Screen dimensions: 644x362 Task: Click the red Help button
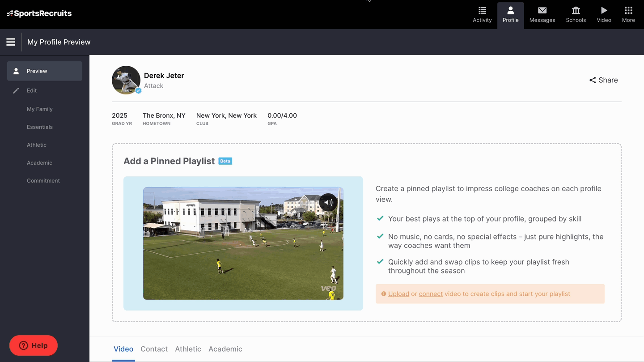point(34,345)
